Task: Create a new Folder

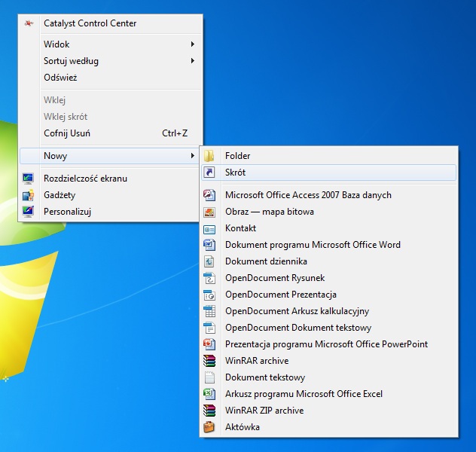Action: [329, 156]
